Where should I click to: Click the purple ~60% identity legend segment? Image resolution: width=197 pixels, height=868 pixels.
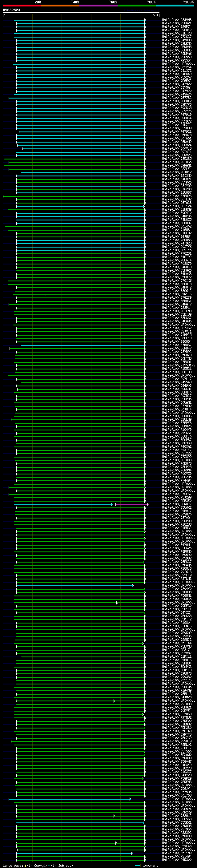coord(99,6)
